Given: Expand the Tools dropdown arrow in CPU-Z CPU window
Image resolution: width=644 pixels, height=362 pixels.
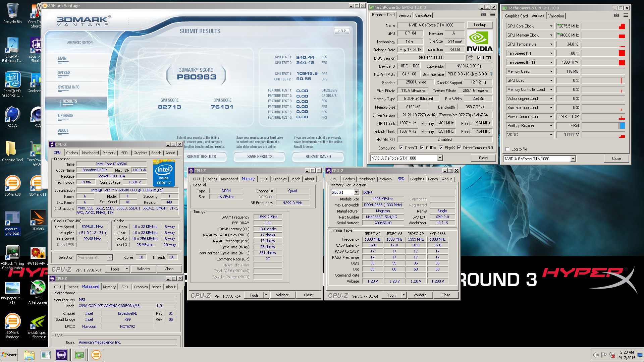Looking at the screenshot, I should [x=127, y=269].
